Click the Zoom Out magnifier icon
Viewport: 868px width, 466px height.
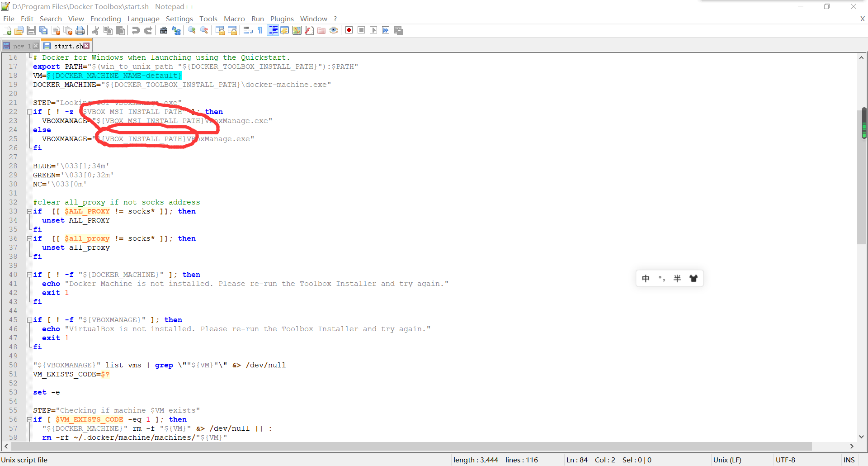point(204,30)
